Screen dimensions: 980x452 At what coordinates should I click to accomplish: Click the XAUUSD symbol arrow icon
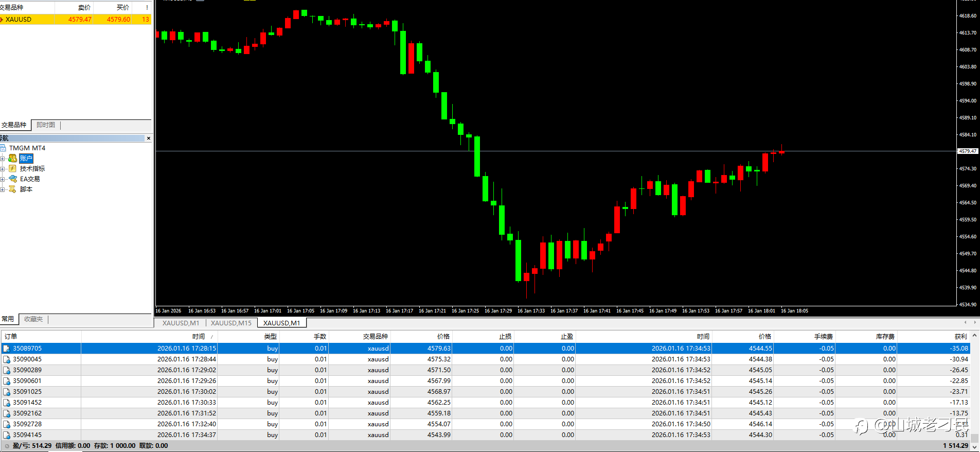[x=2, y=20]
